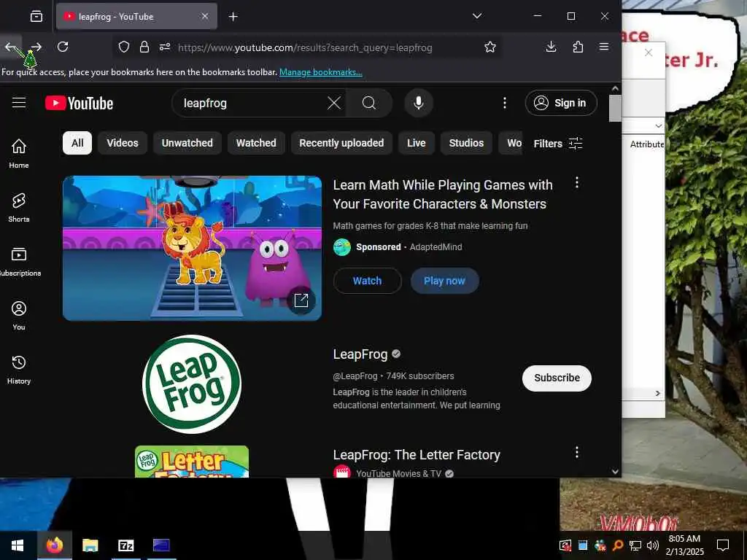Click the Letter Factory movie thumbnail
The image size is (747, 560).
click(192, 462)
